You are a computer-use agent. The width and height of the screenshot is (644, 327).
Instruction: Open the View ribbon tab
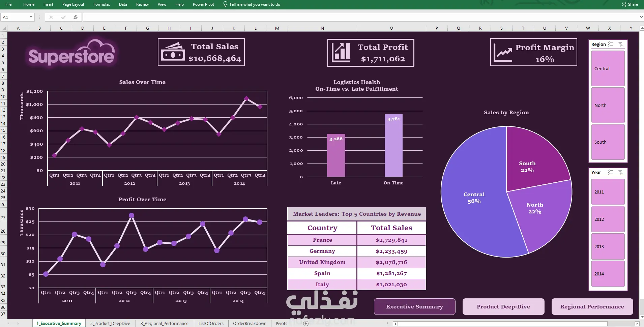coord(162,4)
